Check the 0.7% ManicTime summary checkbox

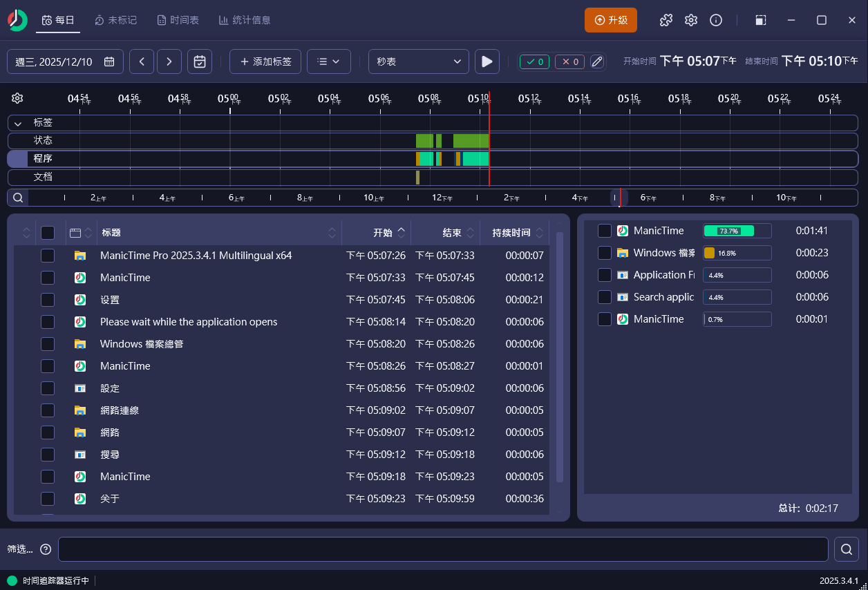tap(605, 319)
